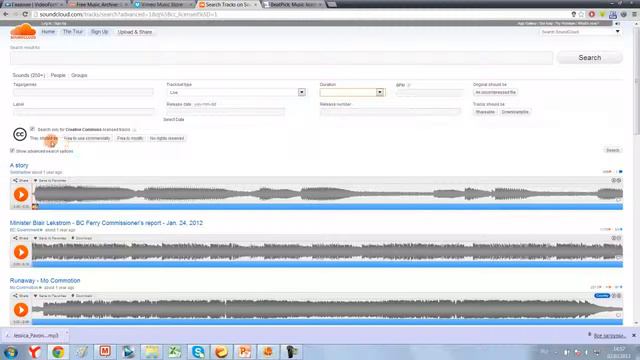
Task: Open Excel from the taskbar
Action: coord(175,351)
